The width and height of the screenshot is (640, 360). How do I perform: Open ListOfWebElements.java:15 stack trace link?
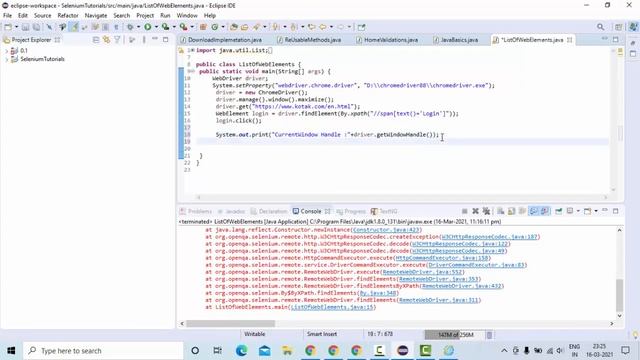[332, 307]
